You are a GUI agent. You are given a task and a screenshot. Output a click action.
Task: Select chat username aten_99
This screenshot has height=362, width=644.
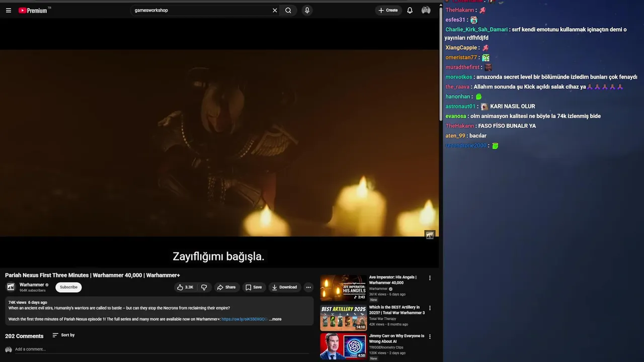click(x=455, y=136)
